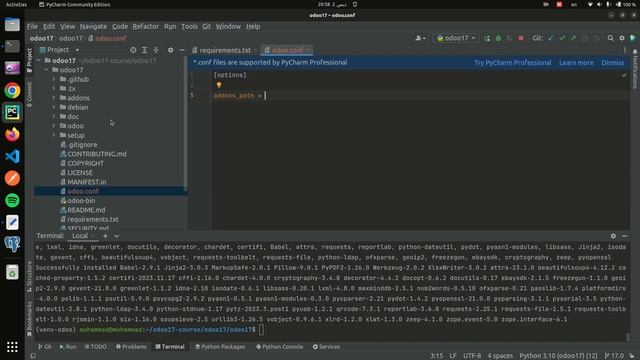Add a new terminal session tab
This screenshot has height=360, width=640.
(x=105, y=236)
